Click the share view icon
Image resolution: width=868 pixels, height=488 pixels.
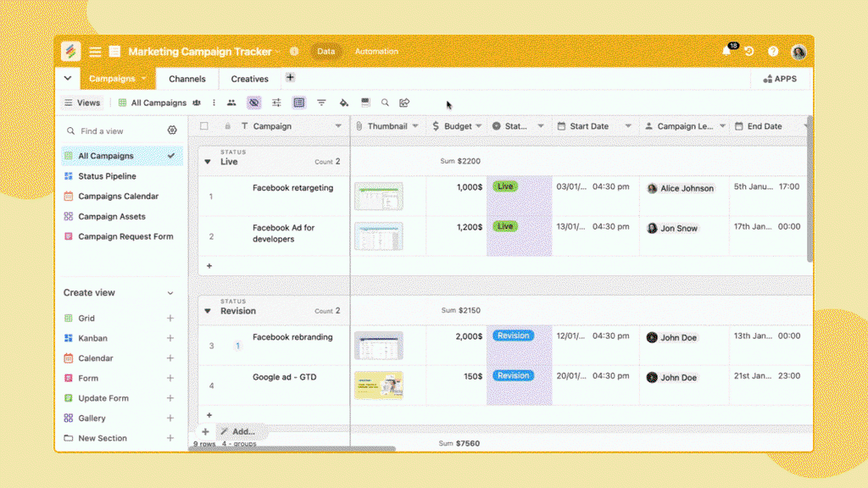(x=404, y=103)
